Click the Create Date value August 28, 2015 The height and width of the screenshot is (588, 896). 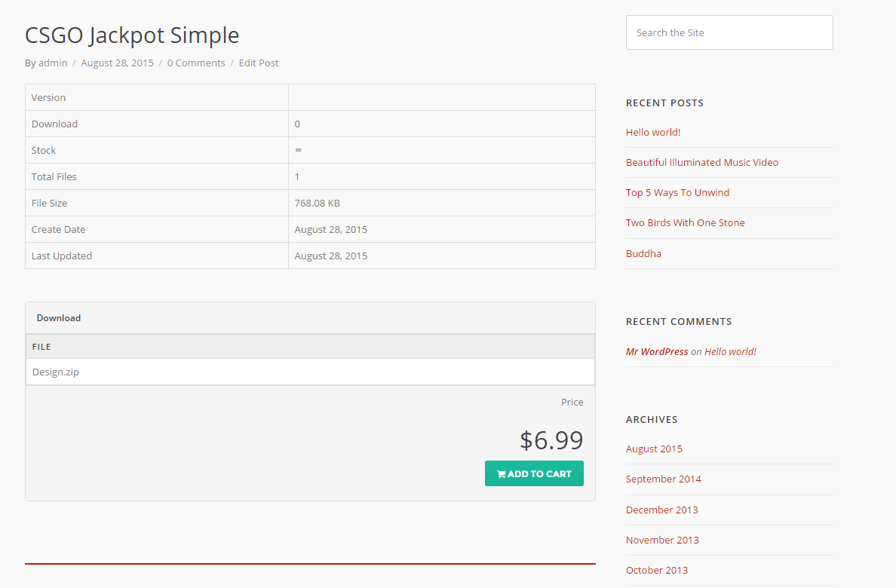tap(331, 230)
